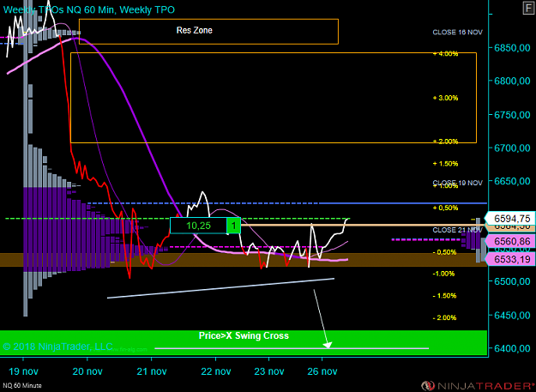Click 6400,00 on the price axis
The width and height of the screenshot is (536, 392).
(512, 348)
